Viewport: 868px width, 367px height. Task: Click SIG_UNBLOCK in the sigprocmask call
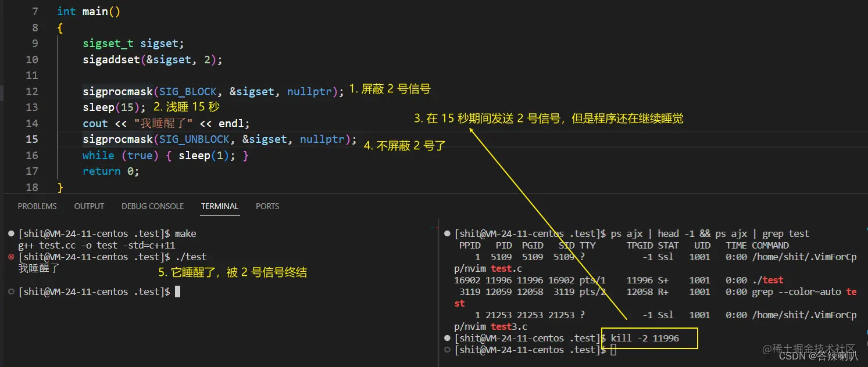pyautogui.click(x=194, y=139)
